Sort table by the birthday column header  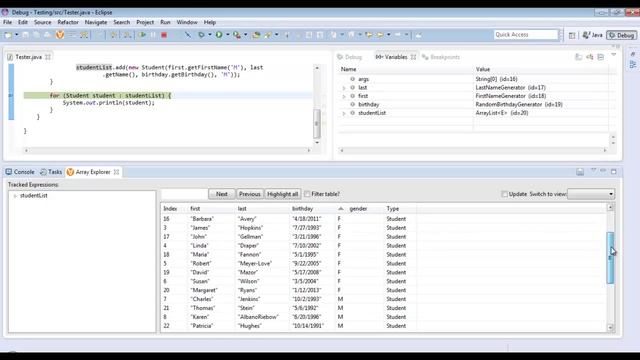click(312, 209)
